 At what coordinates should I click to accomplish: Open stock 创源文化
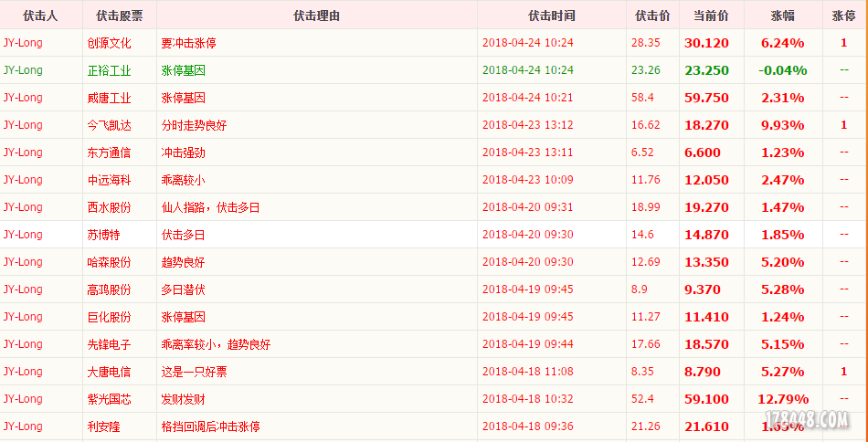click(x=109, y=43)
